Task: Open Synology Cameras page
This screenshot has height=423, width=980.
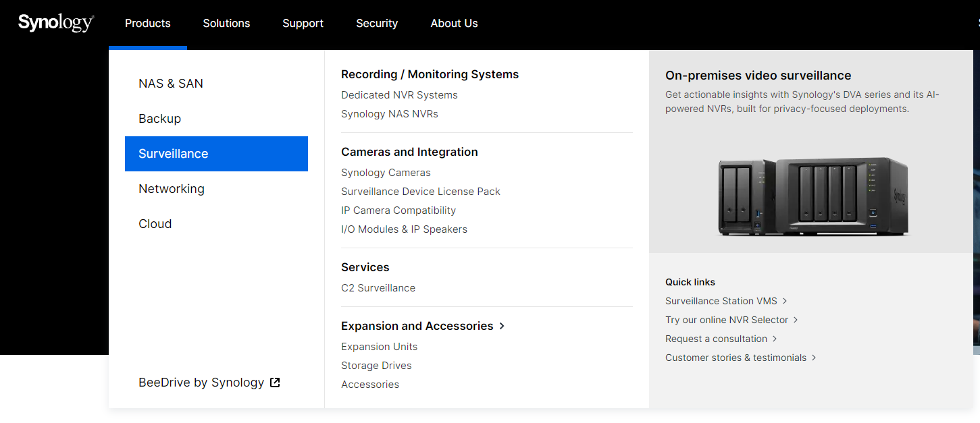Action: [x=386, y=173]
